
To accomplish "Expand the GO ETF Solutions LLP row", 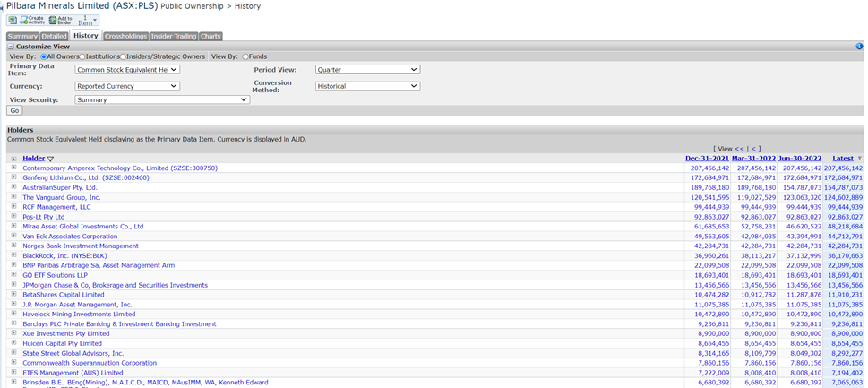I will pyautogui.click(x=13, y=274).
